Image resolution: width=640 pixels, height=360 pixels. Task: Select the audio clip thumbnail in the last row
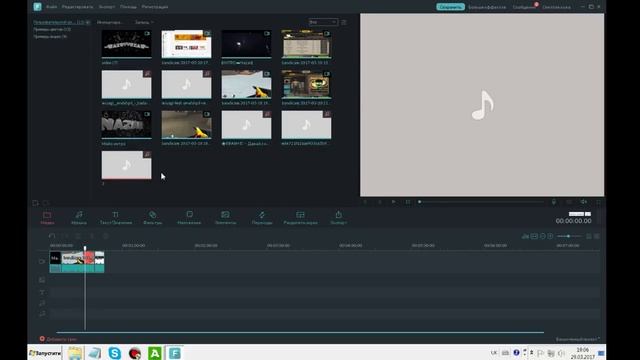point(127,165)
